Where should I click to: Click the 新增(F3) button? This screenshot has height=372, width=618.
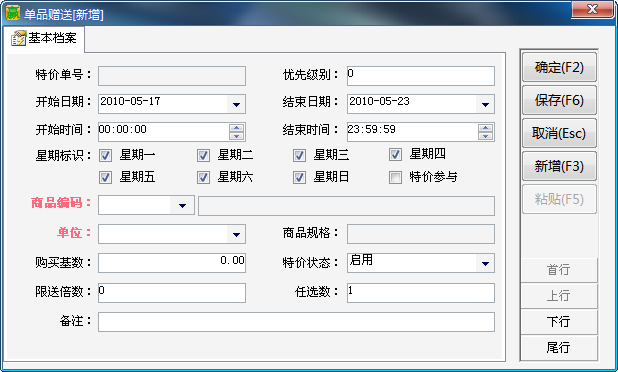pyautogui.click(x=559, y=166)
